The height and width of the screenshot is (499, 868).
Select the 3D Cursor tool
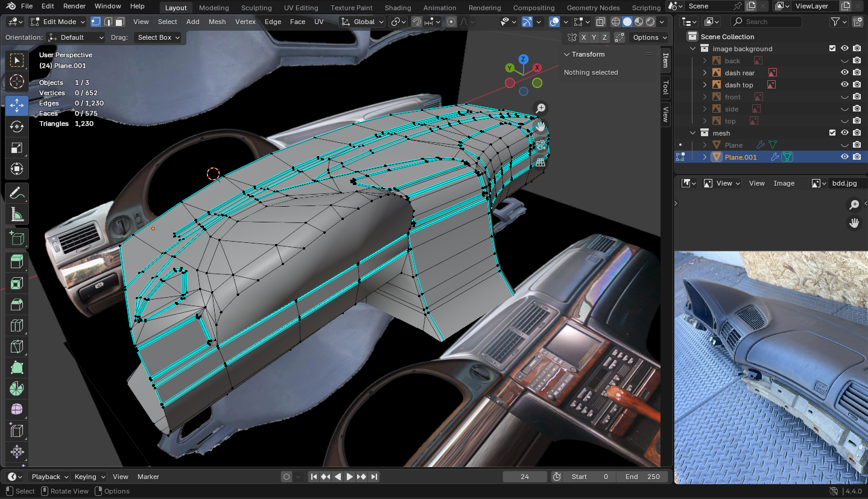point(17,81)
